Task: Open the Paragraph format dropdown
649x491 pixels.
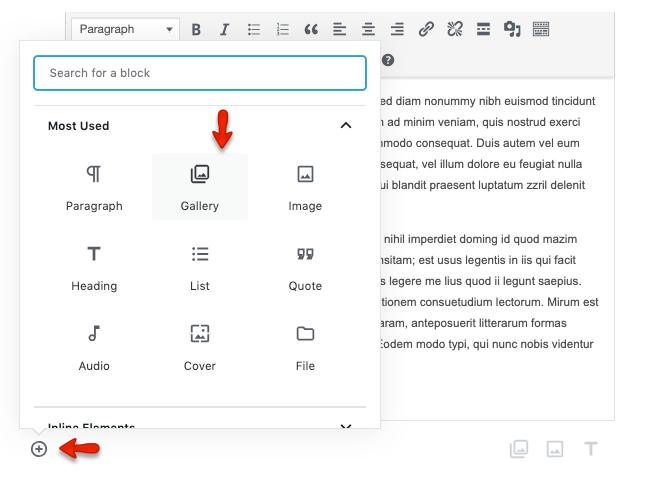Action: coord(125,29)
